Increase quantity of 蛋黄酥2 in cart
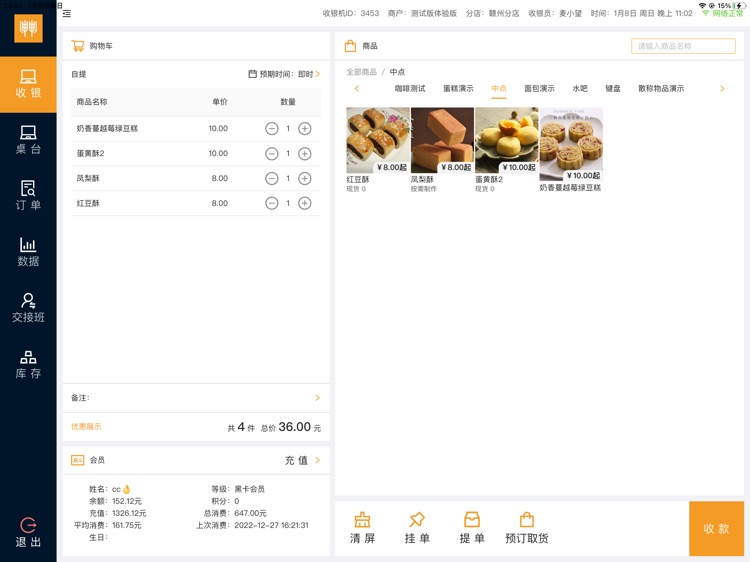 [305, 154]
